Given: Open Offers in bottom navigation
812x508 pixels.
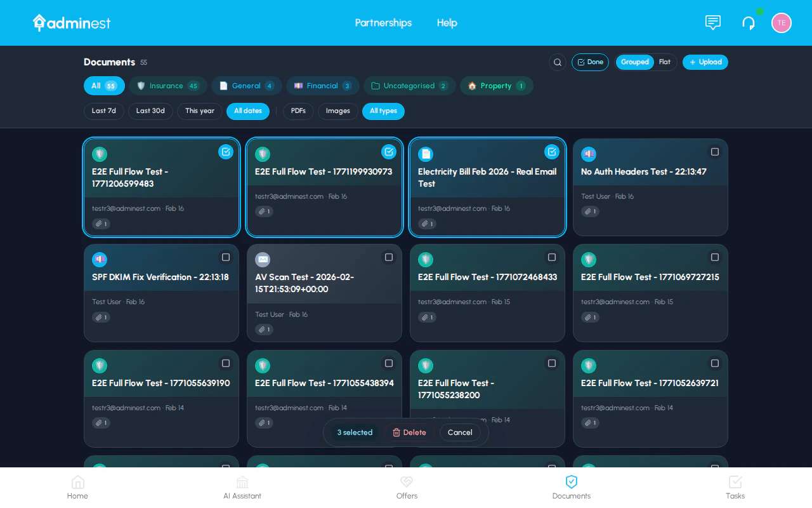Looking at the screenshot, I should tap(407, 488).
